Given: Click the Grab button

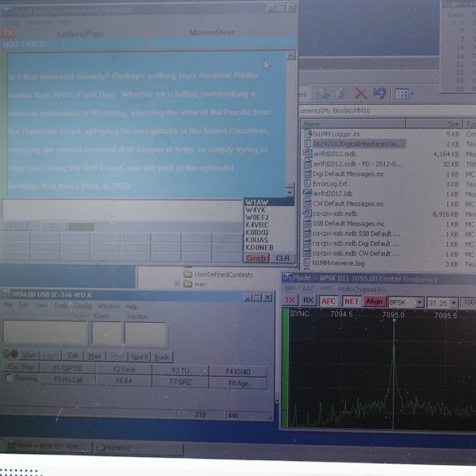Looking at the screenshot, I should [256, 258].
